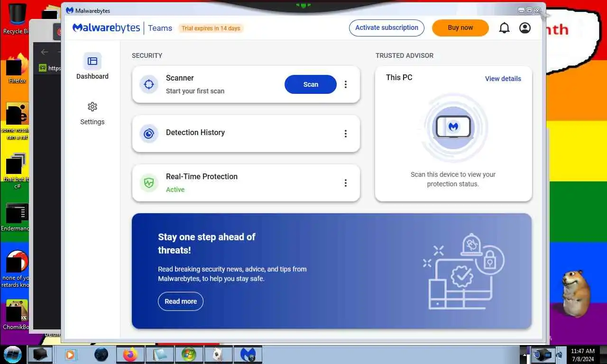The height and width of the screenshot is (364, 607).
Task: Open View details link
Action: coord(503,79)
